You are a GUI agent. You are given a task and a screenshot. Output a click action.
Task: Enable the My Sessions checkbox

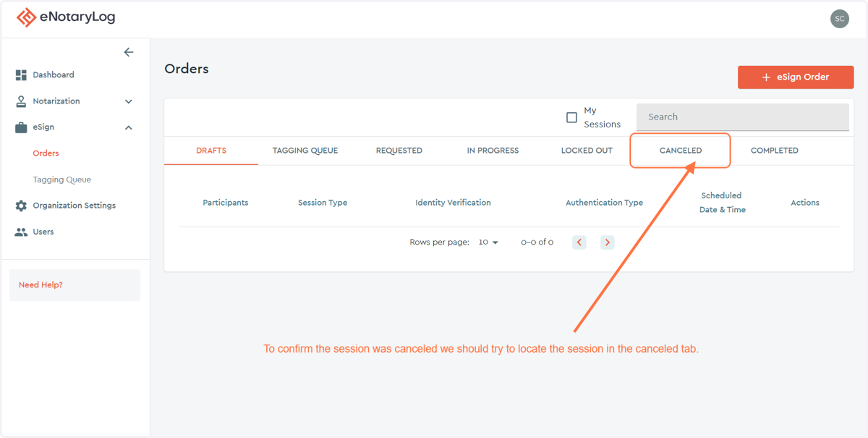(571, 117)
